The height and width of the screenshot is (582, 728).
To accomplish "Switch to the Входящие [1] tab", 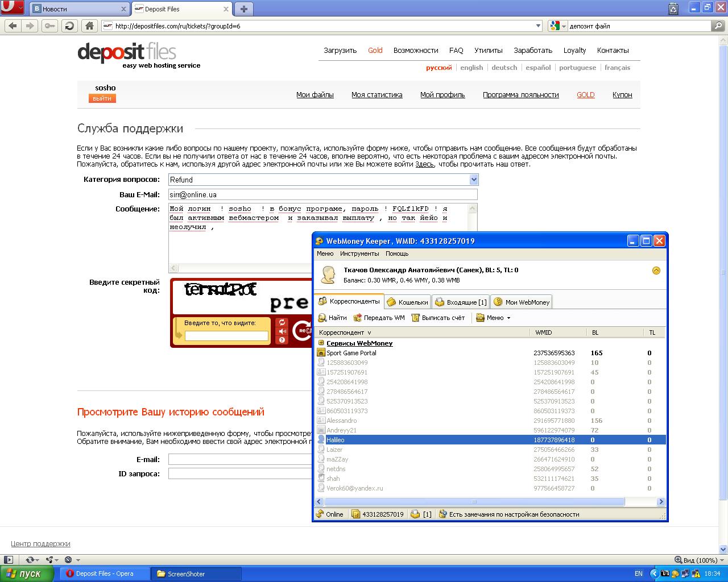I will pyautogui.click(x=461, y=302).
